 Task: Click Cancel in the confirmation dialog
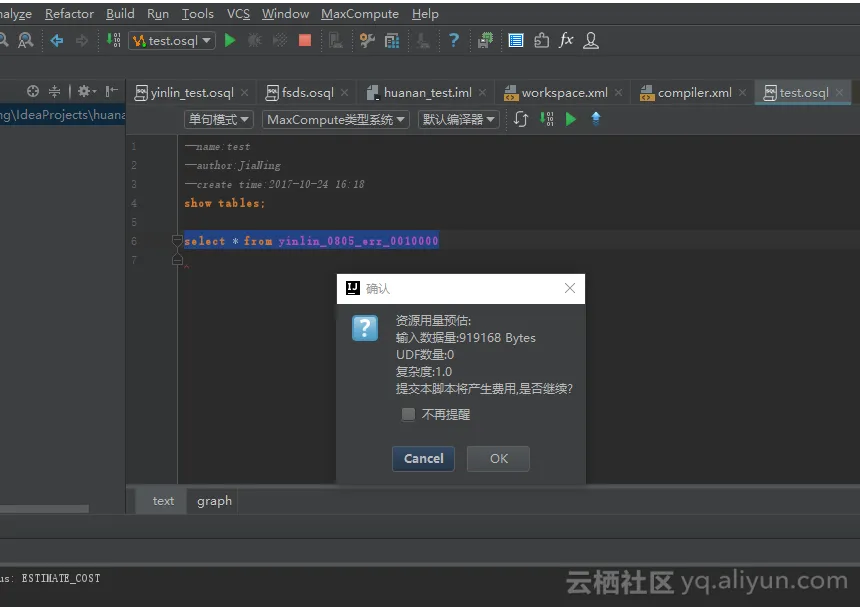coord(423,458)
